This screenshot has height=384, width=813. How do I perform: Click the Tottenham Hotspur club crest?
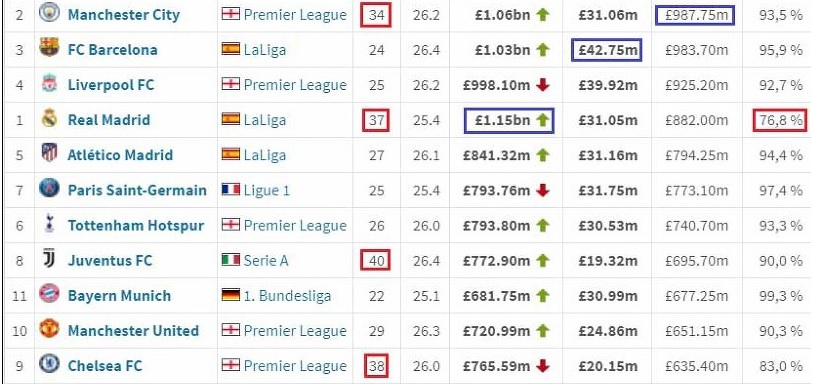coord(49,224)
